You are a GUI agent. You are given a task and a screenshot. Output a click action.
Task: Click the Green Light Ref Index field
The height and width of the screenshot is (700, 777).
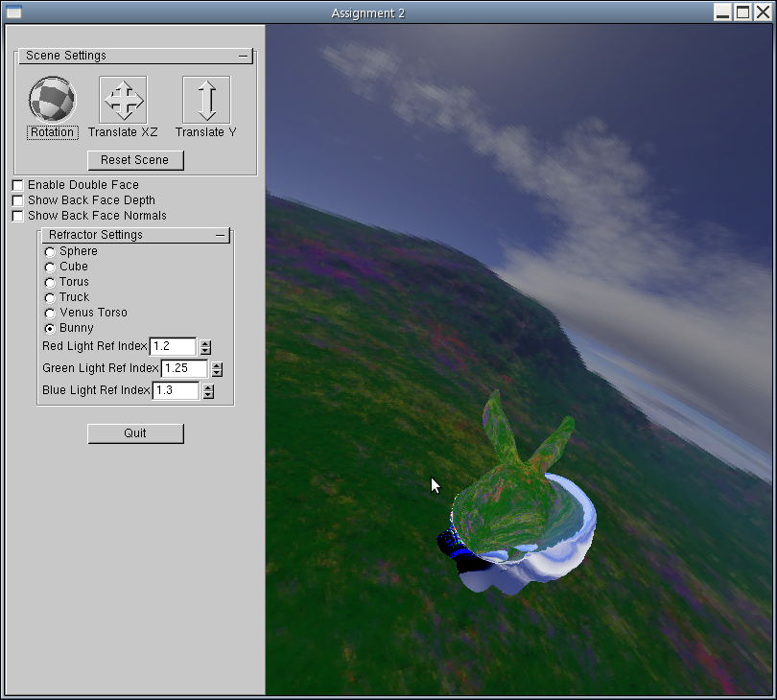[184, 368]
